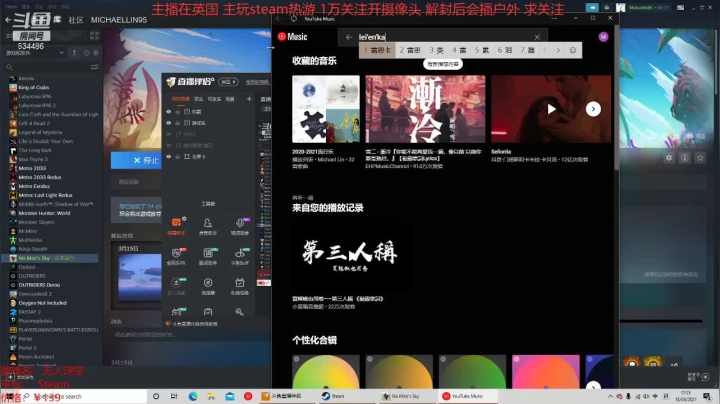Image resolution: width=720 pixels, height=404 pixels.
Task: Add a new scene with the plus icon
Action: [249, 99]
